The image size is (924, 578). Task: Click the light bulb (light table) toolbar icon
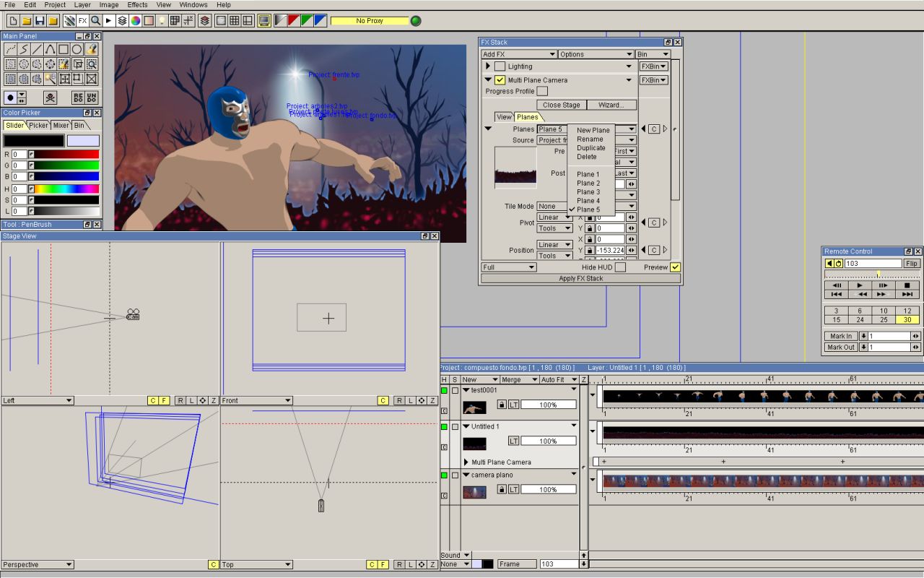(x=162, y=20)
